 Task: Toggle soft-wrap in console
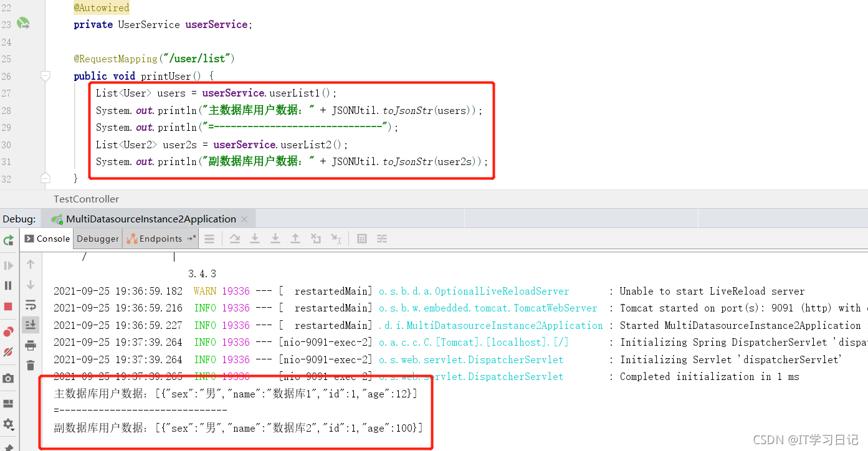tap(31, 305)
